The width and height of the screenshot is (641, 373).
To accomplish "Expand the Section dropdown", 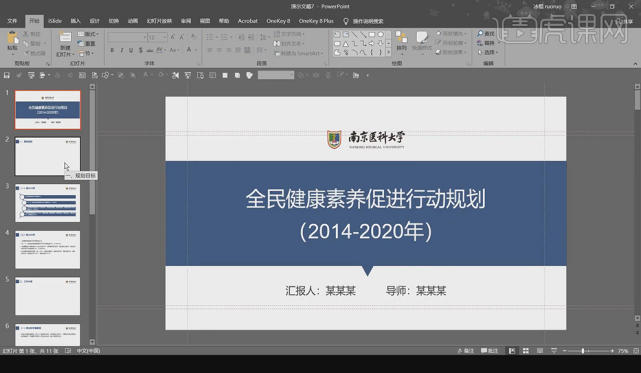I will (86, 53).
